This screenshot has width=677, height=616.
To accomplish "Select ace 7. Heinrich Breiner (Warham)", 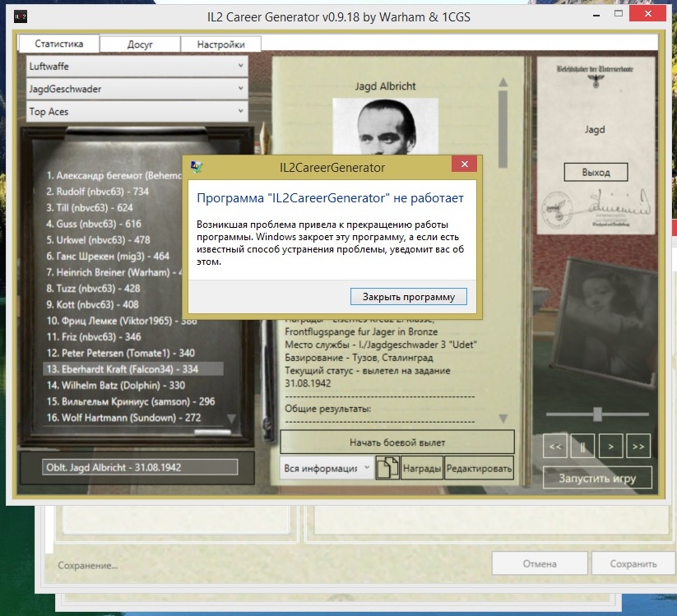I will point(114,272).
